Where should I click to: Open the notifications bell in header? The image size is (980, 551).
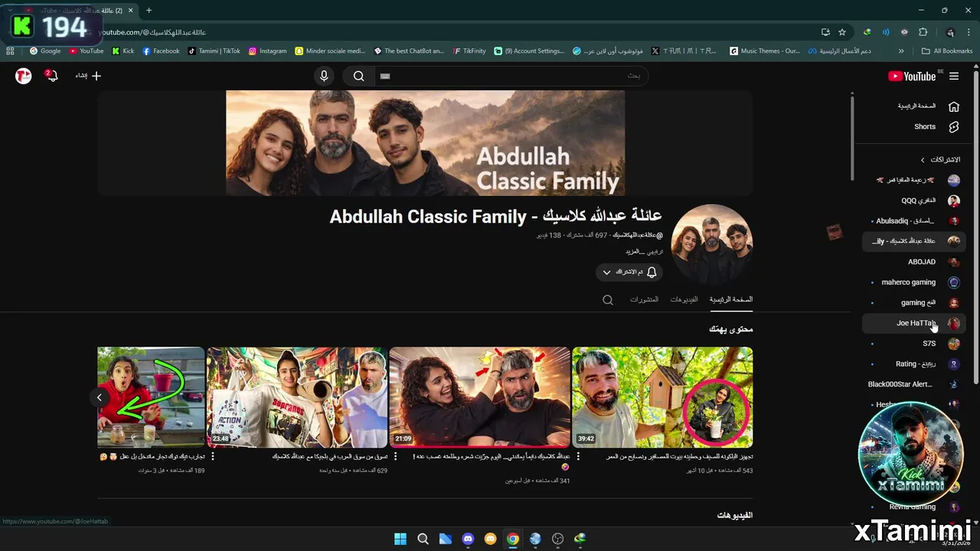tap(51, 76)
